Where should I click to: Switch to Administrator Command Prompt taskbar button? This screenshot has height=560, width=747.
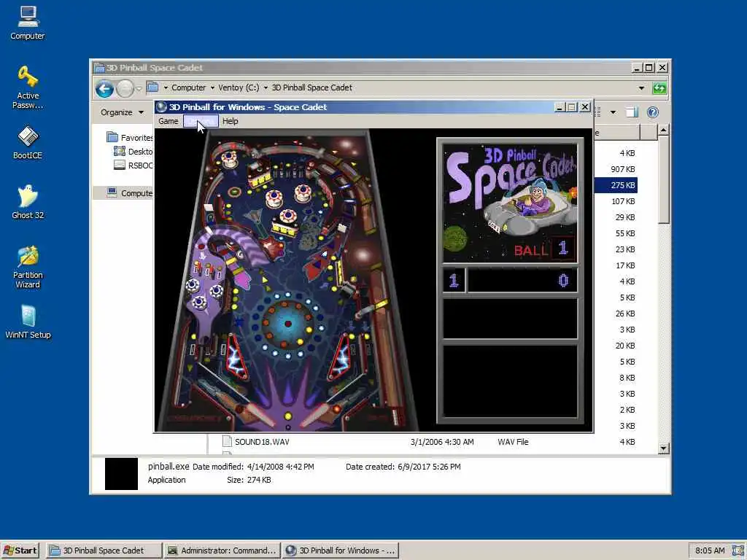pyautogui.click(x=222, y=551)
